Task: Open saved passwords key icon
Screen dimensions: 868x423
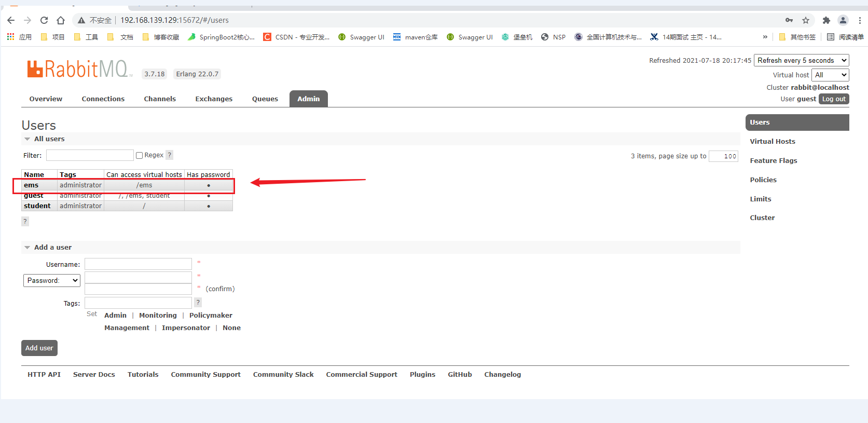Action: [789, 20]
